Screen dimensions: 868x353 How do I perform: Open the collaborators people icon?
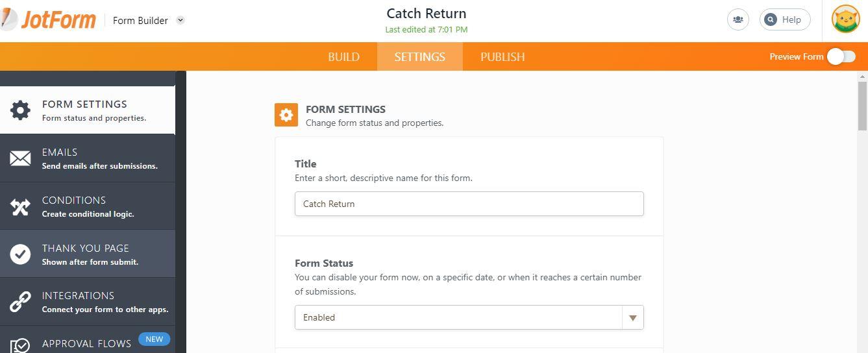[738, 19]
